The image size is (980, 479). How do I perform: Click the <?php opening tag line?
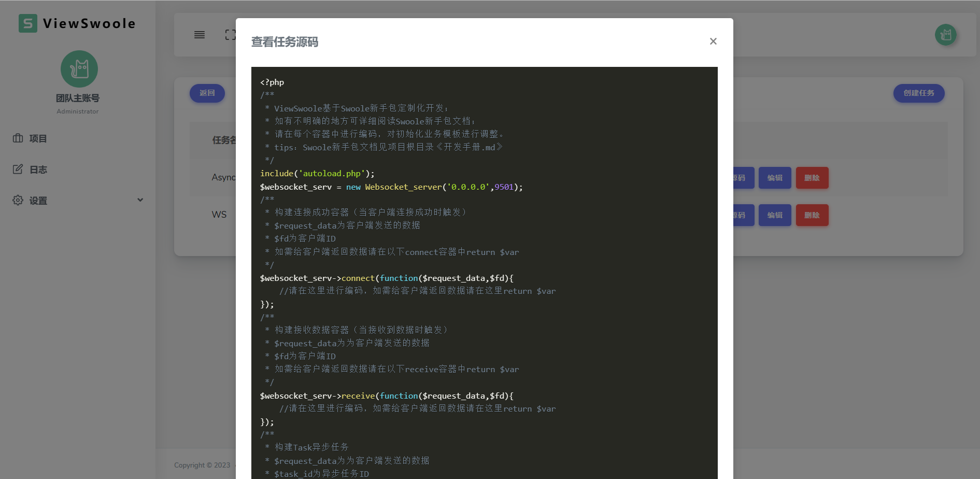point(272,82)
